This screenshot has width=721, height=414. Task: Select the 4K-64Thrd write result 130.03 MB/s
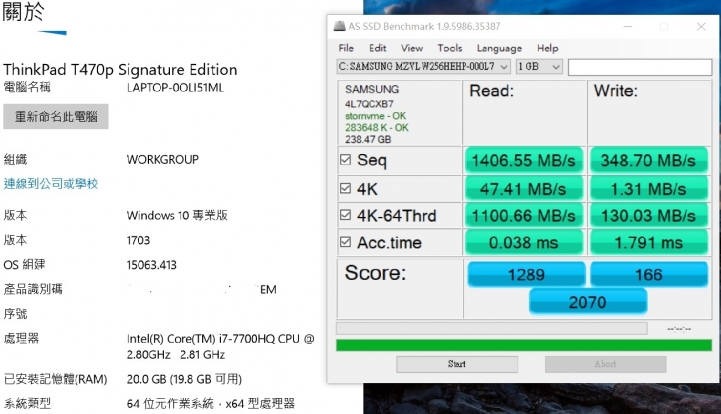pyautogui.click(x=648, y=215)
